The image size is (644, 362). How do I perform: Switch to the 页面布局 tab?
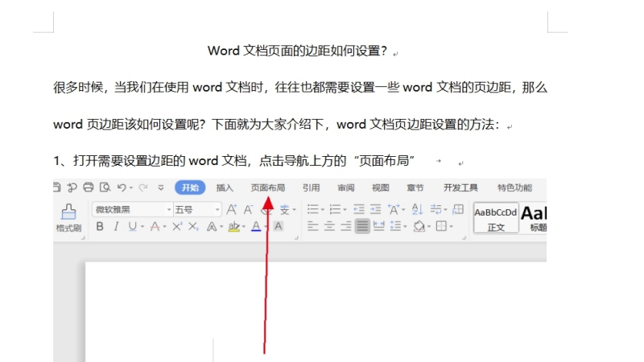pyautogui.click(x=267, y=188)
